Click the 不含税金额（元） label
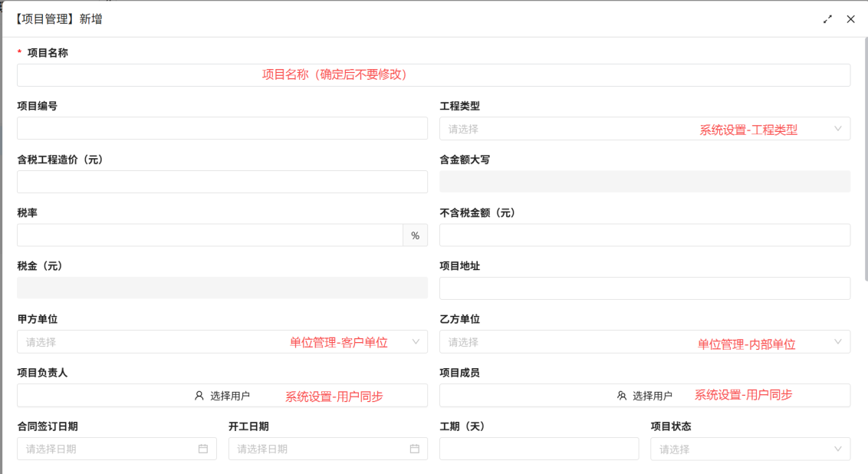 [x=477, y=212]
